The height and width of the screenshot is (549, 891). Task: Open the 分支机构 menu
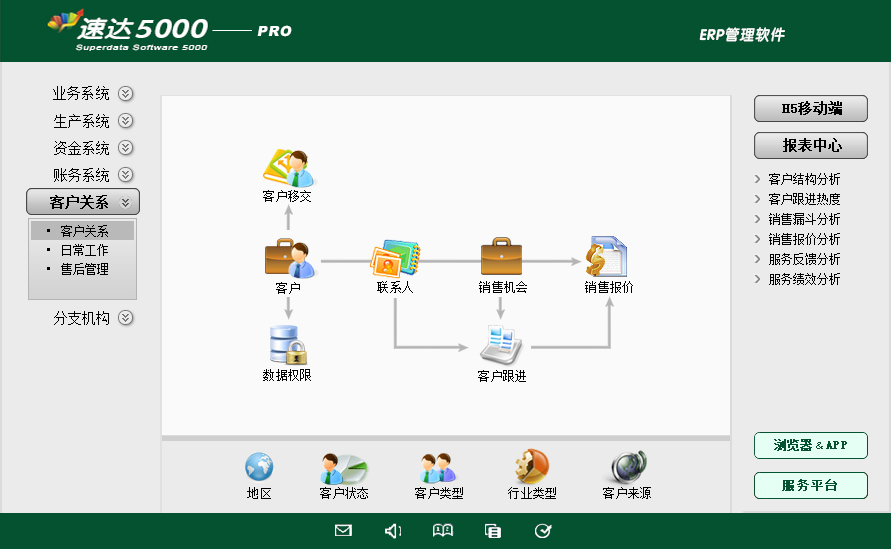pyautogui.click(x=81, y=318)
